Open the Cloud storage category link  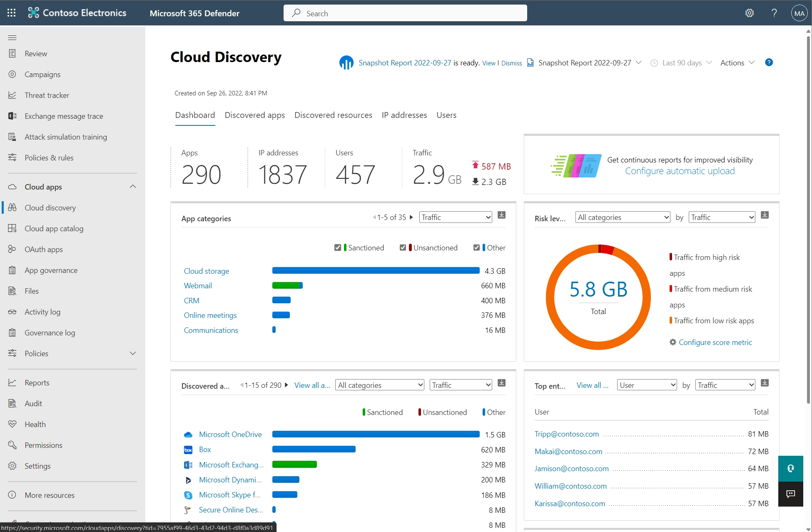[x=206, y=271]
